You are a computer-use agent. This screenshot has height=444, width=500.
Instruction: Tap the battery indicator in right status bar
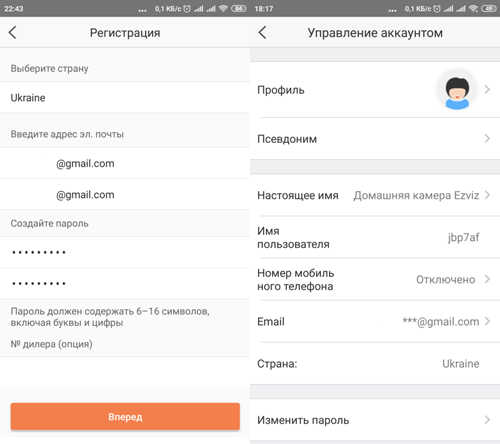tap(489, 9)
